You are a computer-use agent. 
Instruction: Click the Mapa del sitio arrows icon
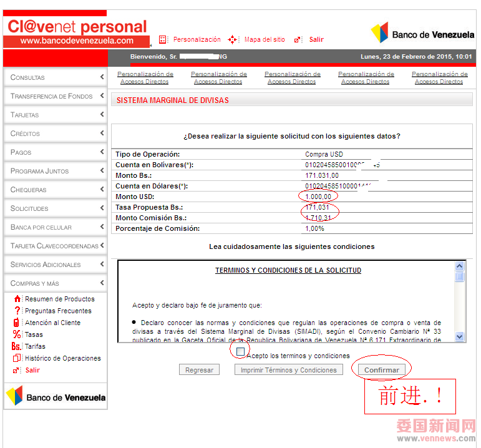click(232, 39)
